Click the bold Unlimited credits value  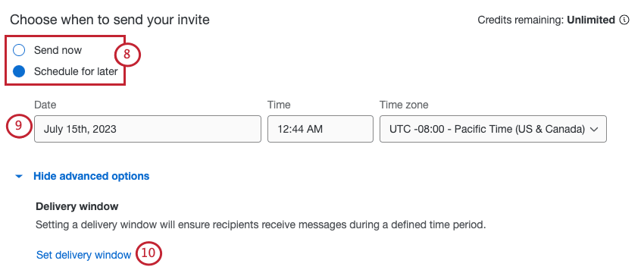tap(591, 20)
